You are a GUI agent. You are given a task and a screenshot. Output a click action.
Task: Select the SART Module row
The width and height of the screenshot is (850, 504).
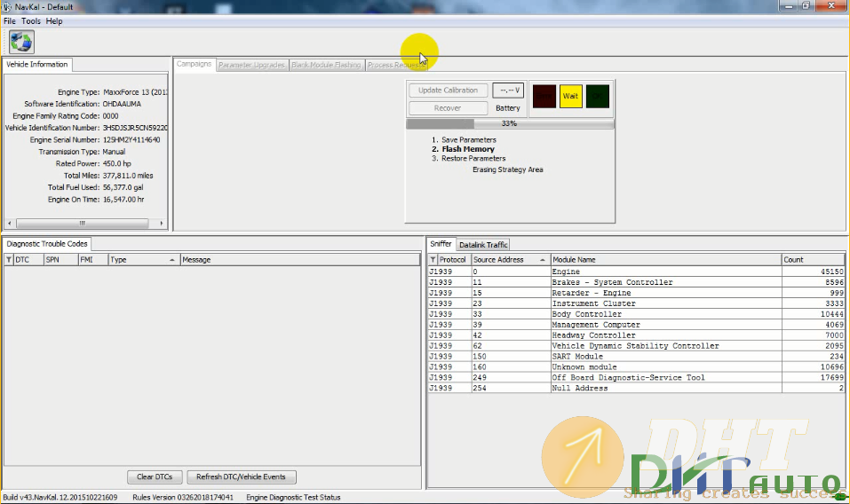coord(637,356)
